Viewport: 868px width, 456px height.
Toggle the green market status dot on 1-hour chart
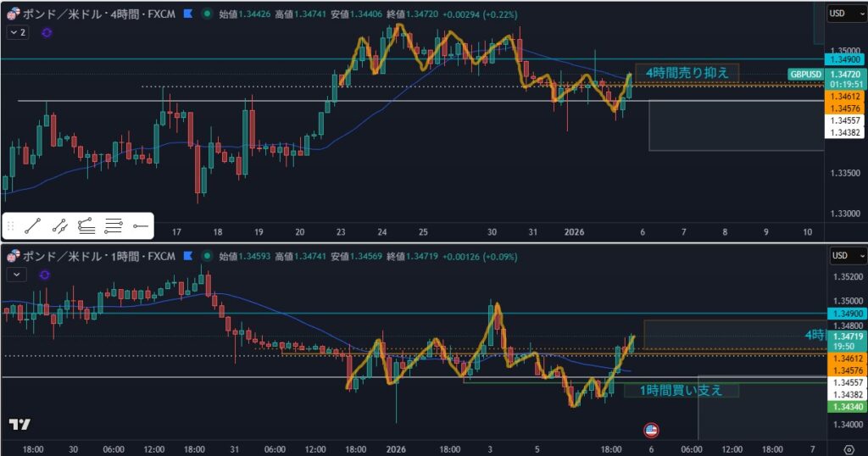[x=206, y=255]
